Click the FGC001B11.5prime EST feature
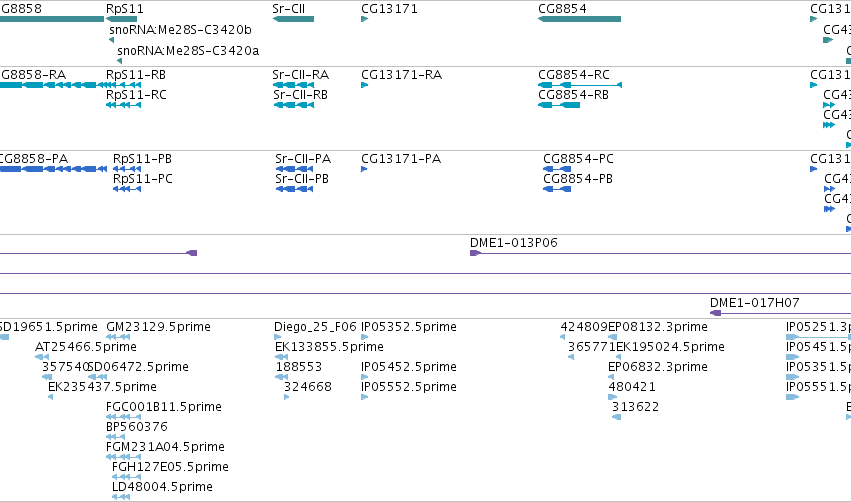 [x=123, y=417]
